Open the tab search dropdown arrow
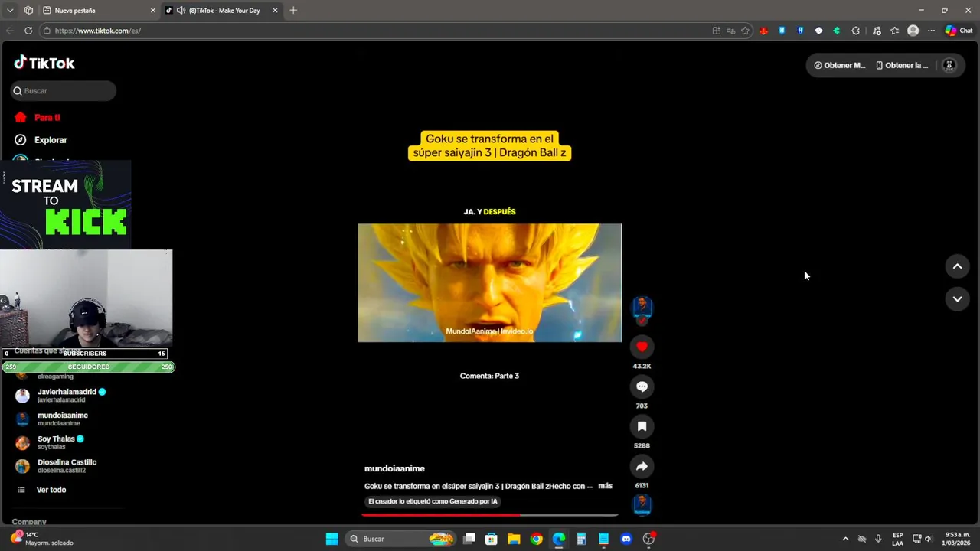 click(10, 11)
